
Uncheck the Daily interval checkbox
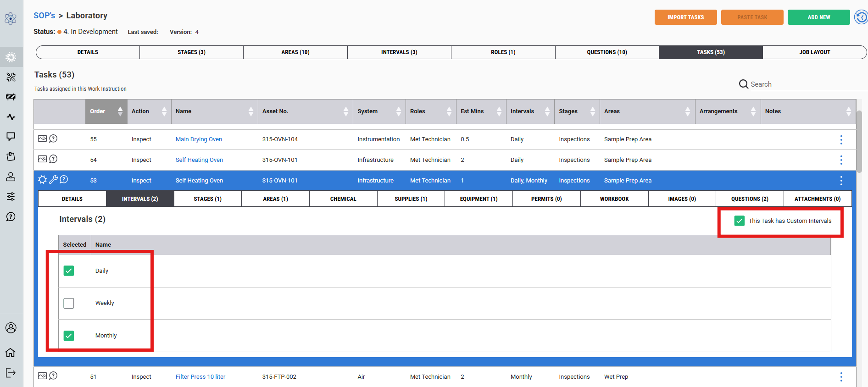coord(69,271)
